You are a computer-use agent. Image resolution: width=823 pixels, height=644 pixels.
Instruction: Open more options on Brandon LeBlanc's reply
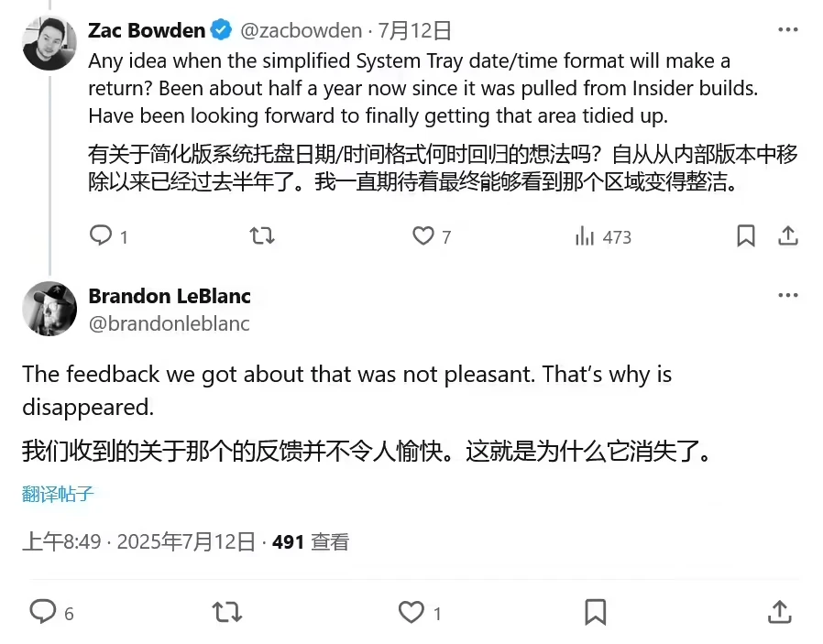(x=787, y=295)
